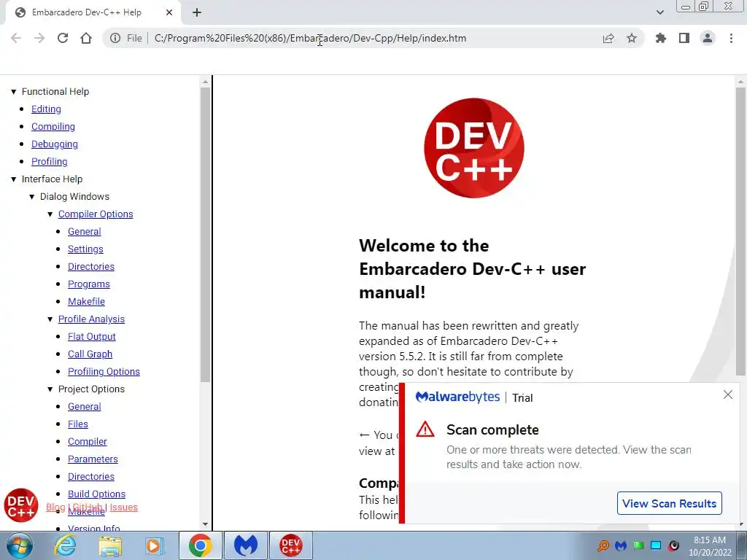Viewport: 747px width, 560px height.
Task: Open File Explorer from taskbar
Action: (111, 545)
